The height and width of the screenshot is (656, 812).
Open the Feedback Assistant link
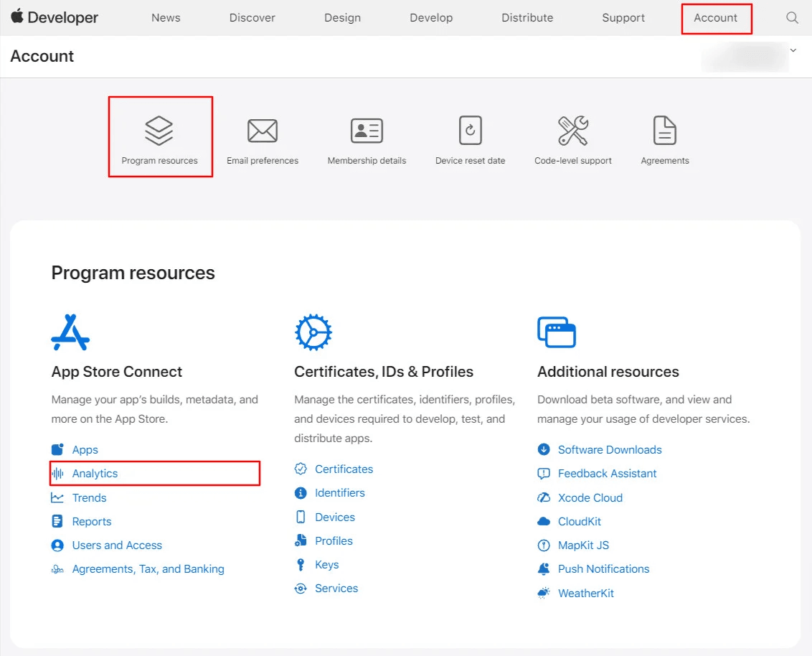(607, 473)
